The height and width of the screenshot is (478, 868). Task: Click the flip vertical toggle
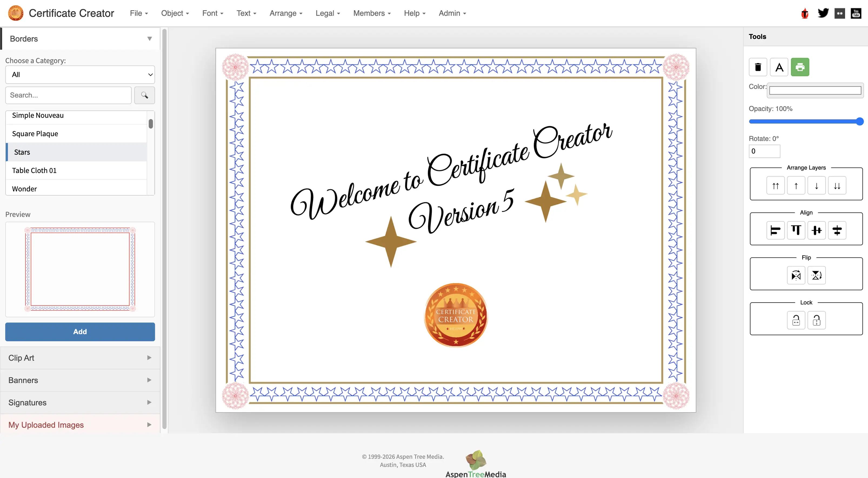817,275
